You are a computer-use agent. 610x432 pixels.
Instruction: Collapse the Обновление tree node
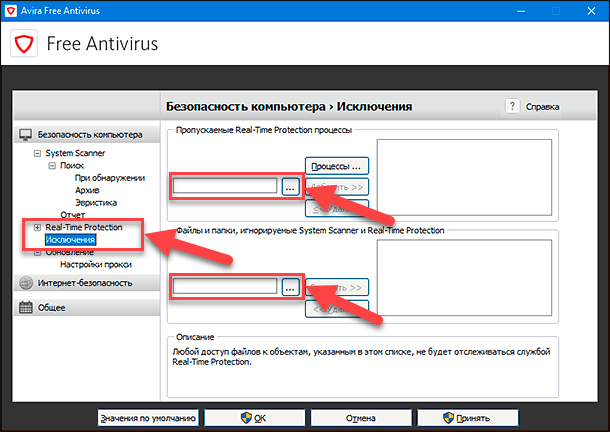(37, 253)
